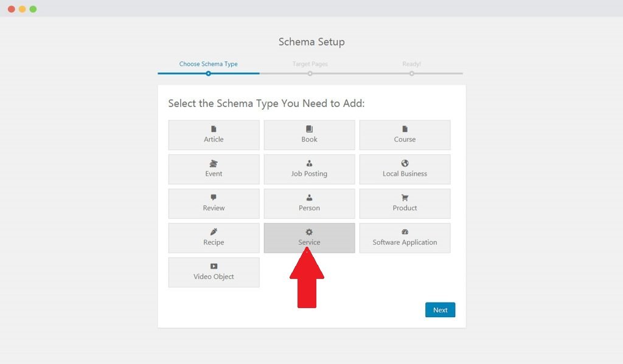Click the Target Pages progress dot

tap(310, 74)
